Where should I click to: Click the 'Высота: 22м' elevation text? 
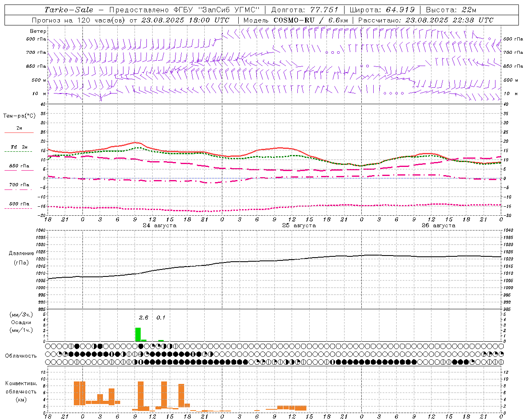pyautogui.click(x=451, y=10)
